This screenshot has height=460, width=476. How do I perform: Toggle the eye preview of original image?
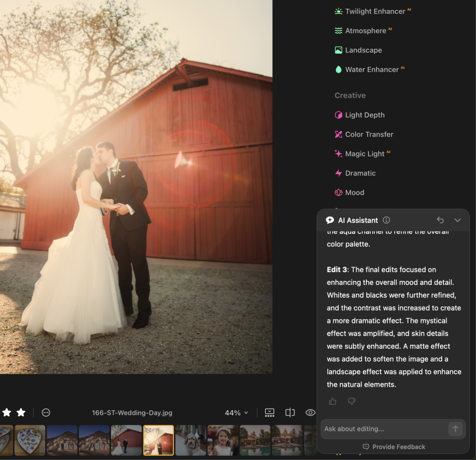point(310,412)
